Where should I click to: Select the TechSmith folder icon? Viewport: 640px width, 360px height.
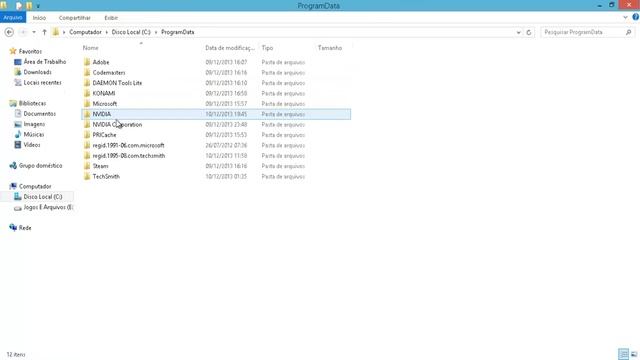[x=87, y=176]
